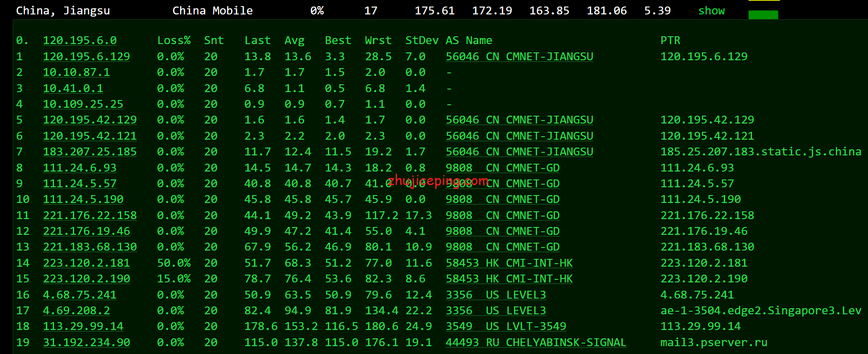Open the AS 56046 CMNET-JIANGSU link on hop 1
Image resolution: width=868 pixels, height=354 pixels.
(519, 57)
